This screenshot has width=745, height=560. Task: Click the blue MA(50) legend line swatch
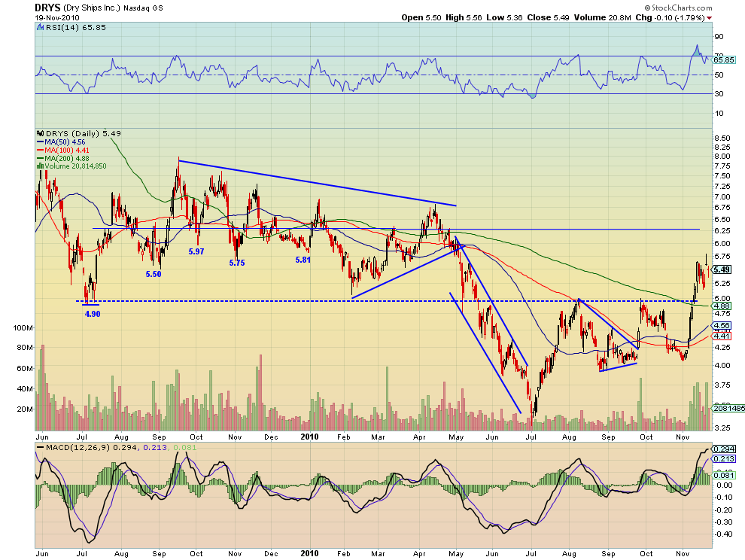41,142
